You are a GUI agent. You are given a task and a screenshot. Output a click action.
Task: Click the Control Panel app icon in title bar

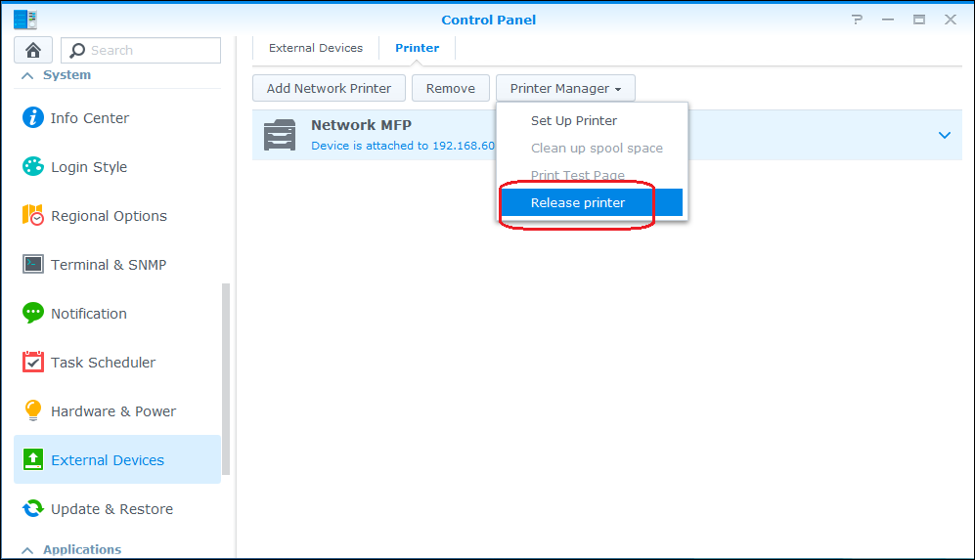click(24, 20)
